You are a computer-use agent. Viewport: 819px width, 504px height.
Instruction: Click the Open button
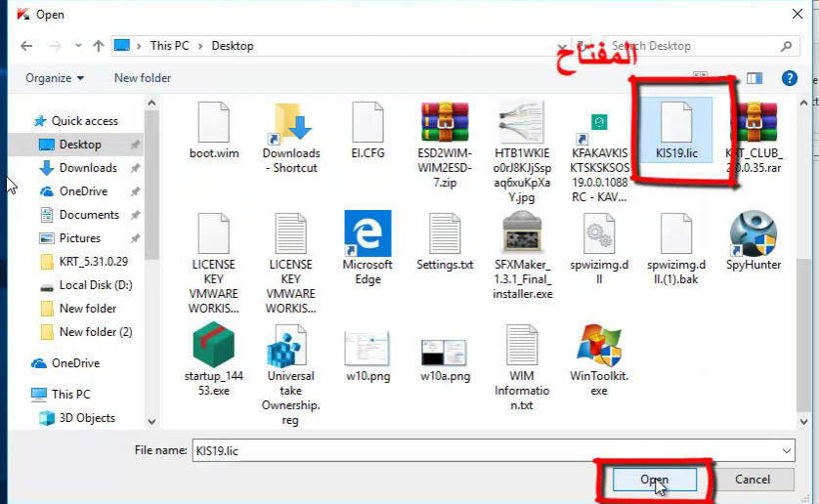[x=655, y=480]
